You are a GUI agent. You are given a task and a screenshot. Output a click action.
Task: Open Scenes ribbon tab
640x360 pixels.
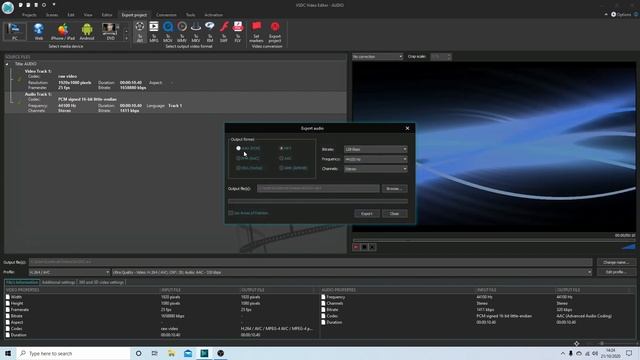tap(52, 15)
